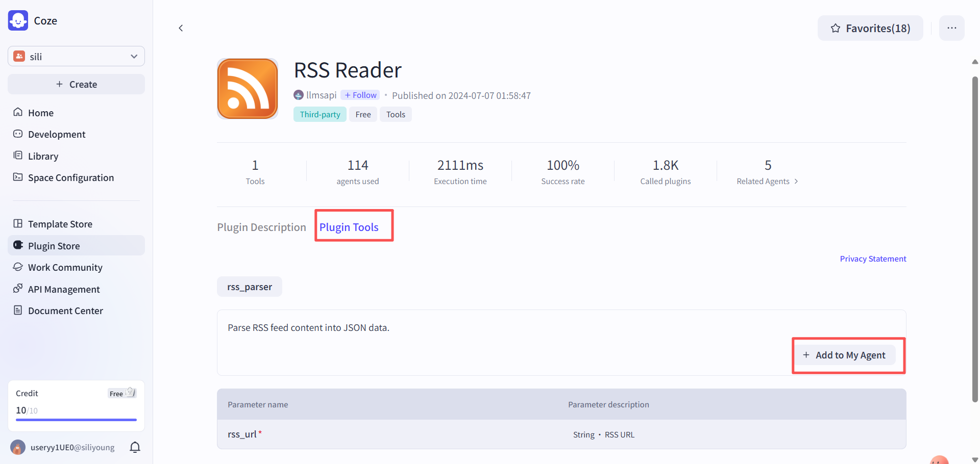The height and width of the screenshot is (464, 980).
Task: Click the Tools category tag
Action: pos(396,114)
